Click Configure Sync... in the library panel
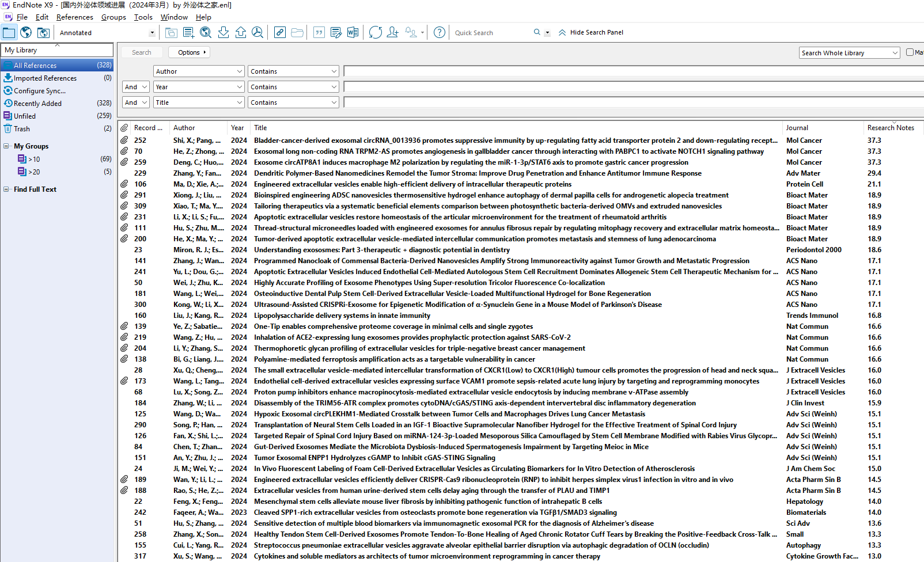Viewport: 924px width, 562px height. [40, 91]
